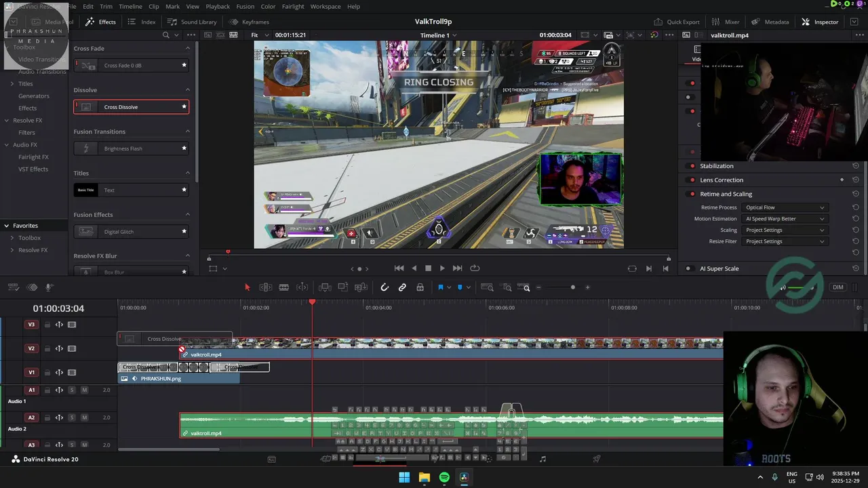
Task: Toggle the Inspector panel
Action: click(820, 22)
